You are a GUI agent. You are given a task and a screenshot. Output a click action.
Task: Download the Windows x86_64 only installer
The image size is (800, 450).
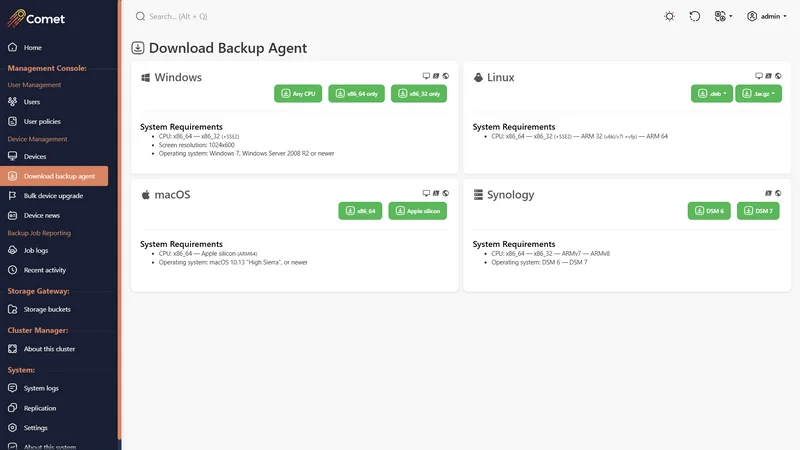(356, 93)
